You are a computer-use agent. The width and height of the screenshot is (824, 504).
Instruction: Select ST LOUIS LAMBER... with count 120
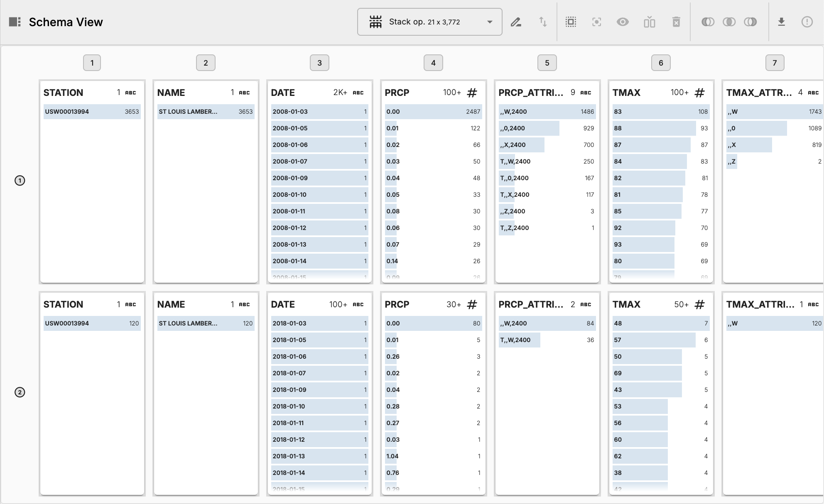[x=206, y=323]
